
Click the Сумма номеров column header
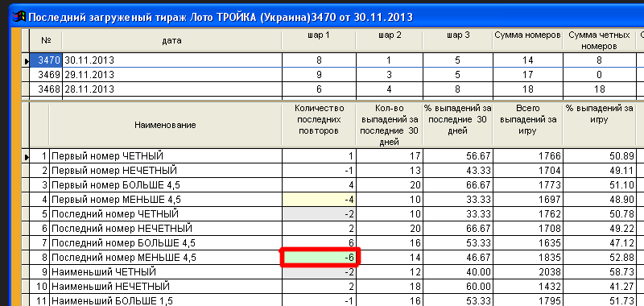(528, 40)
